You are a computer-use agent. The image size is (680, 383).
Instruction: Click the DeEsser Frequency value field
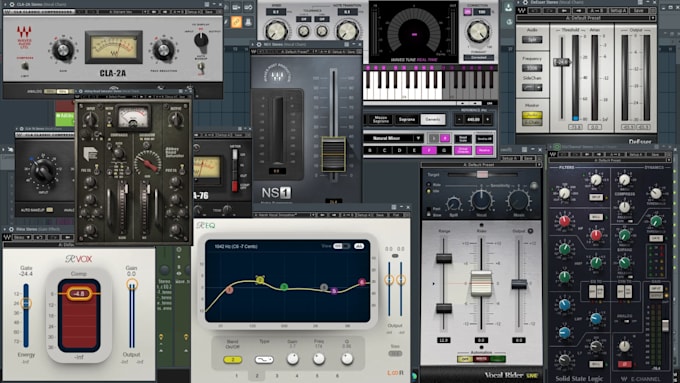[532, 68]
